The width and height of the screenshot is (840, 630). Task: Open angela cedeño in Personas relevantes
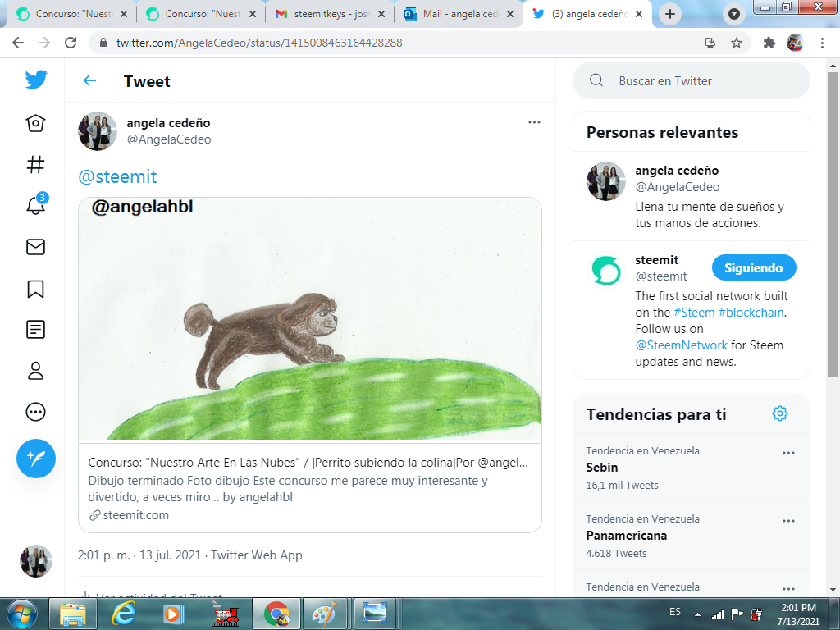677,171
